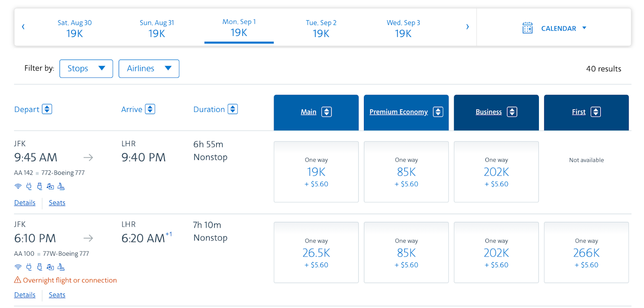
Task: Choose Main 26.5K fare on AA 100
Action: (x=316, y=252)
